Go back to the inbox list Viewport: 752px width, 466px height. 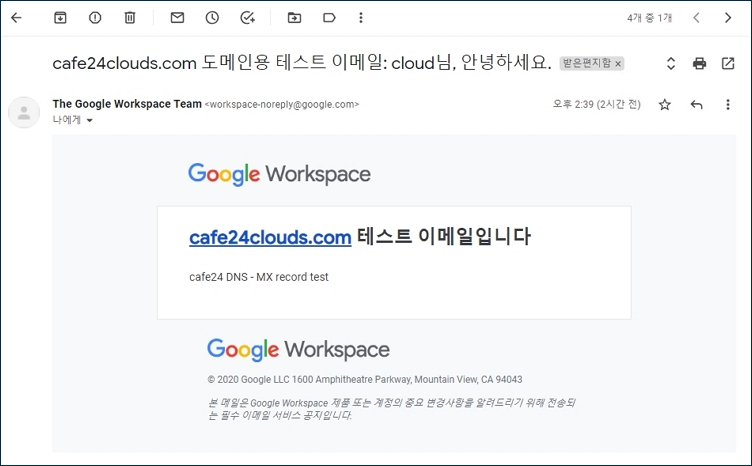coord(16,17)
